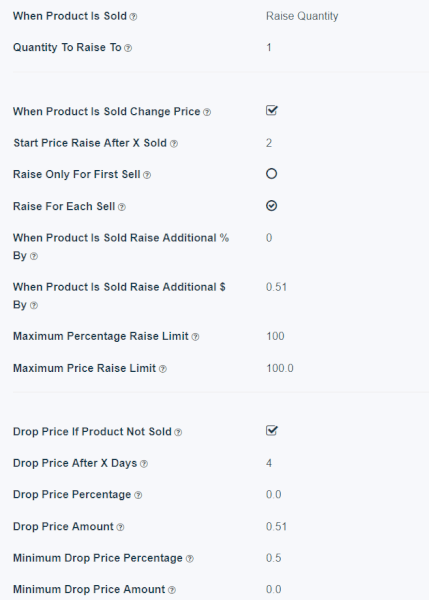Image resolution: width=429 pixels, height=600 pixels.
Task: Show help for Maximum Price Raise Limit
Action: (163, 369)
